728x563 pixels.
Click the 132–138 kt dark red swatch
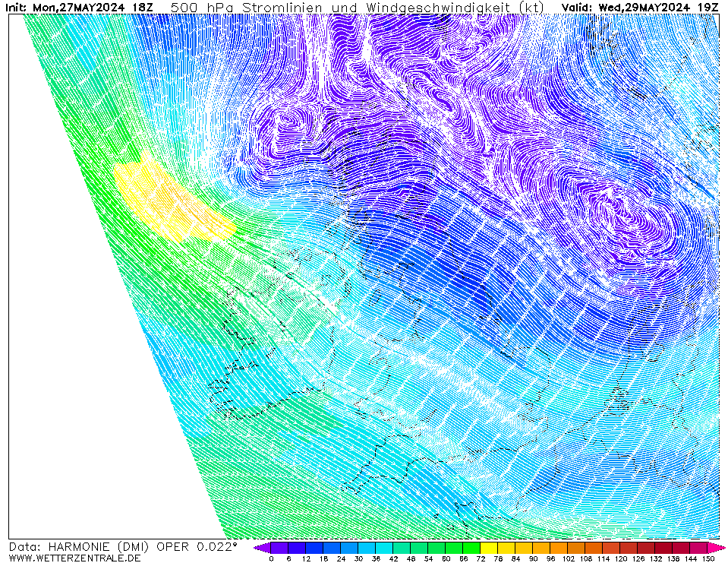point(664,548)
